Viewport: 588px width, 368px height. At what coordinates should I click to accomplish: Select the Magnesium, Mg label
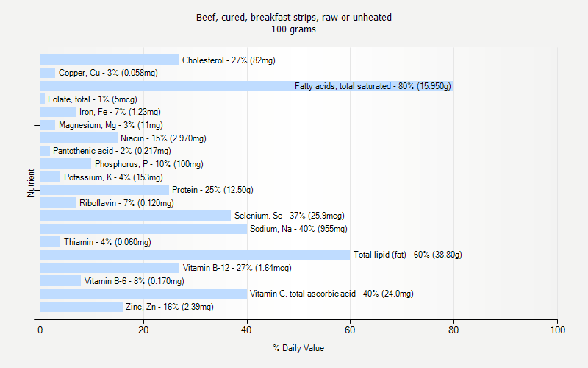(111, 125)
